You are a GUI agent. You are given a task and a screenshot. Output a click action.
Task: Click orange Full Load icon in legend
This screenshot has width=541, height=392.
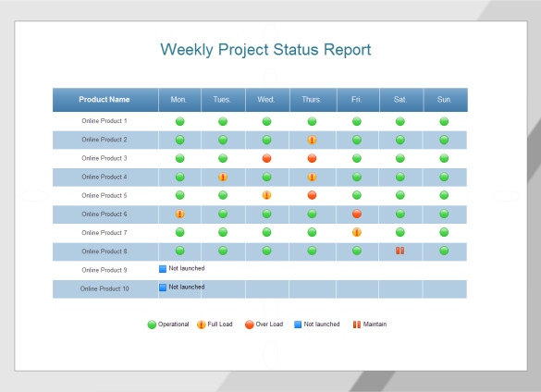(x=202, y=325)
